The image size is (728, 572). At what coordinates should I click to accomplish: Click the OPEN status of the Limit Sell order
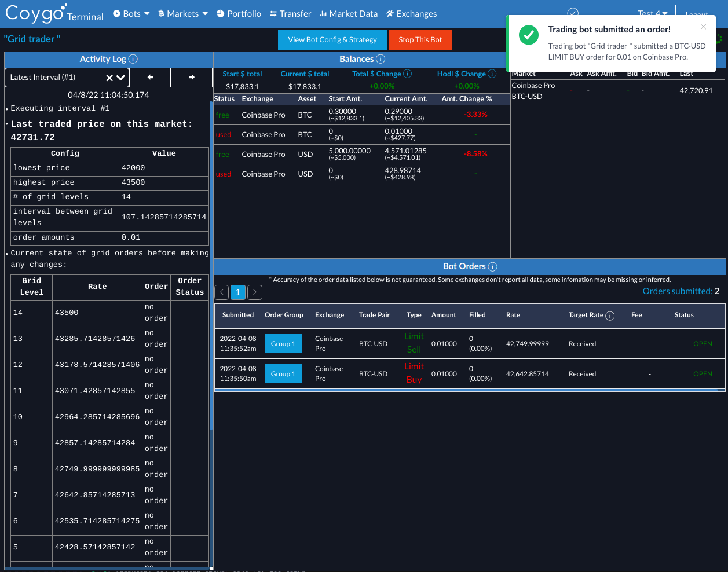click(703, 344)
